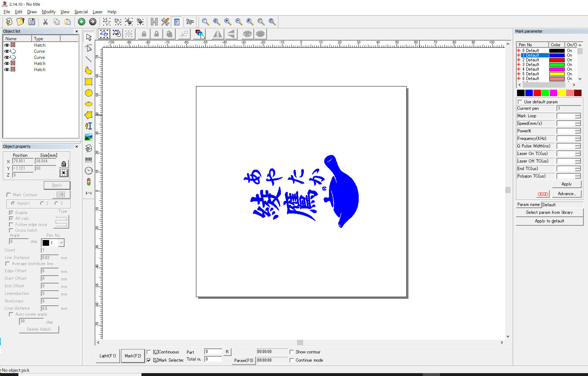Enable the Continuous checkbox
Screen dimensions: 588x376
pyautogui.click(x=149, y=352)
